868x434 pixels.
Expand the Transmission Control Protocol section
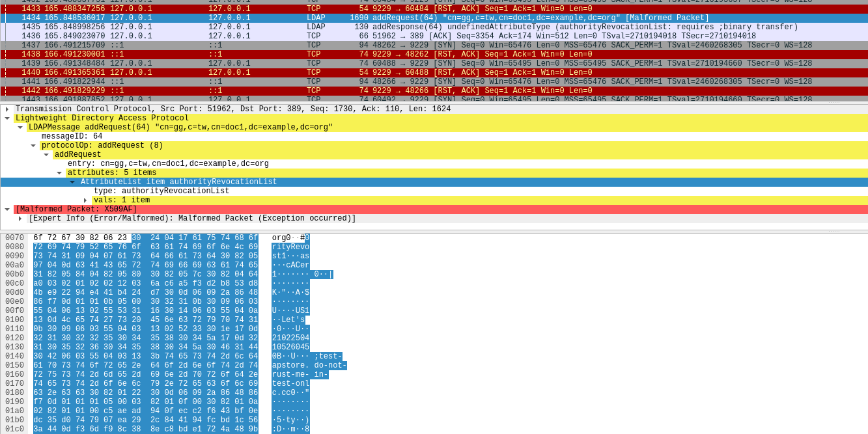pos(7,109)
